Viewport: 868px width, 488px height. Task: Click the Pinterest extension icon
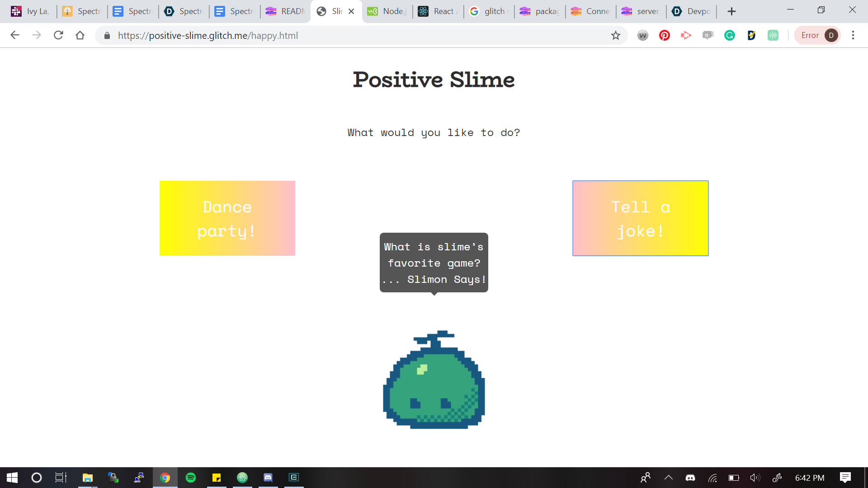coord(664,35)
